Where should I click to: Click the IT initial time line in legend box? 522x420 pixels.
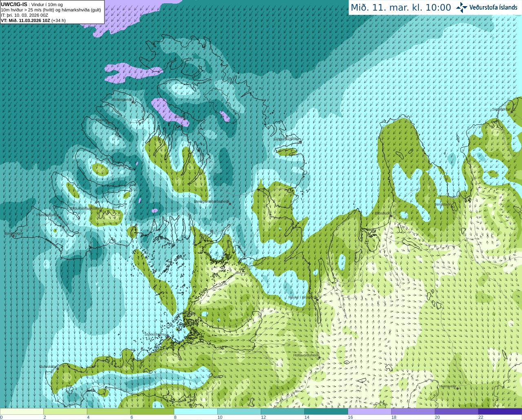pyautogui.click(x=24, y=15)
